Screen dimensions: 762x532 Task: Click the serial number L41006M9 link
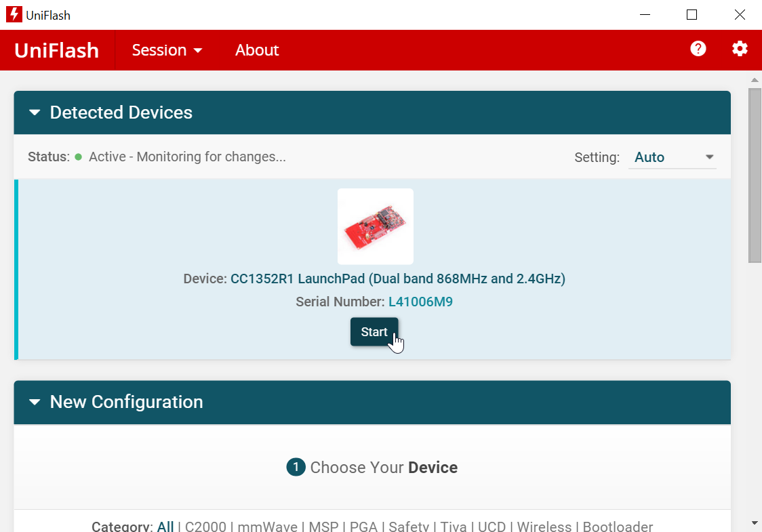tap(420, 302)
